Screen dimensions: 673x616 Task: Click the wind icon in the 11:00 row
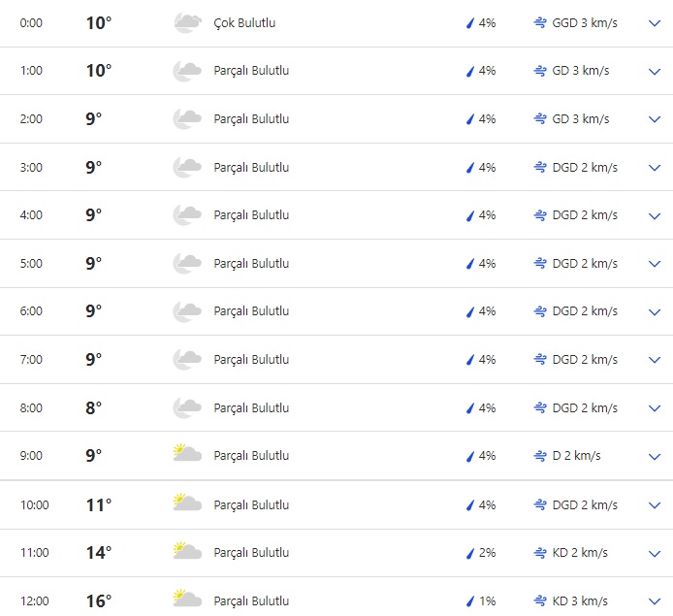540,552
